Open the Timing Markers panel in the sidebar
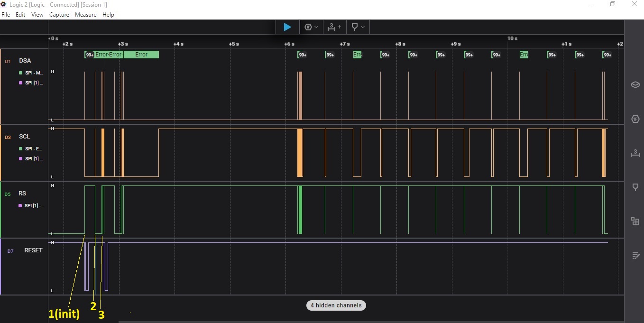The height and width of the screenshot is (323, 644). (635, 187)
